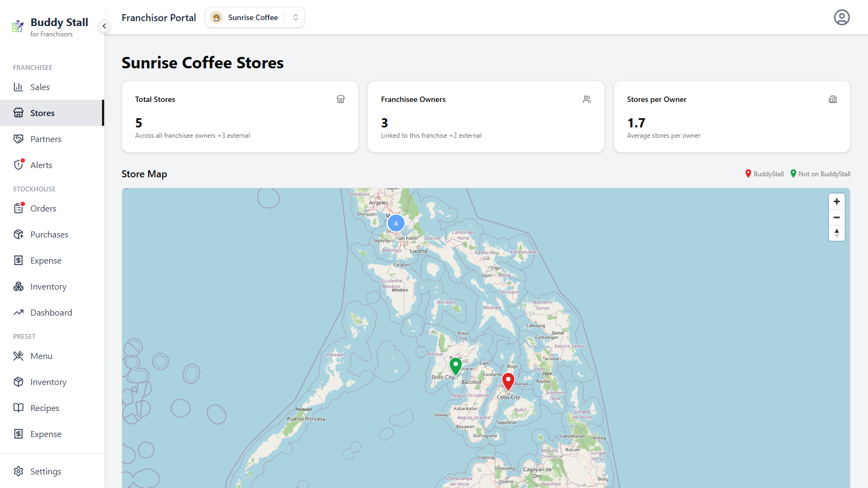The image size is (868, 488).
Task: Click the people icon on Franchisee Owners card
Action: tap(587, 99)
